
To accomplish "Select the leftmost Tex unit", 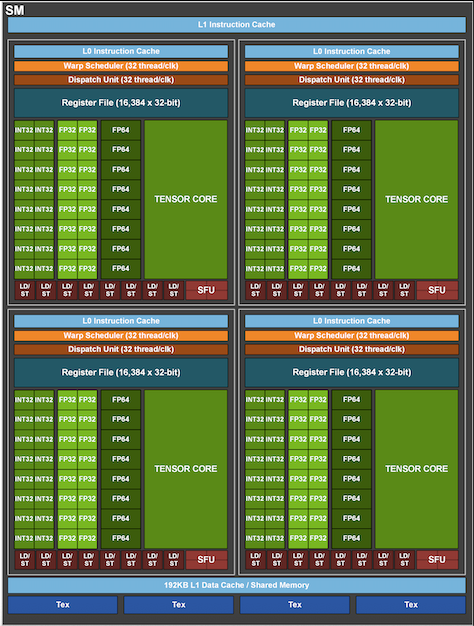I will [63, 605].
